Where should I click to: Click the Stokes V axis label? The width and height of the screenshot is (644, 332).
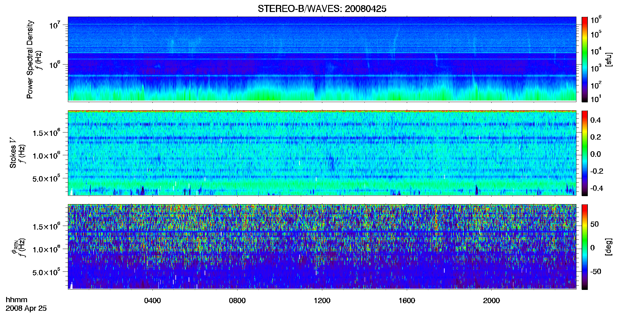[x=13, y=153]
